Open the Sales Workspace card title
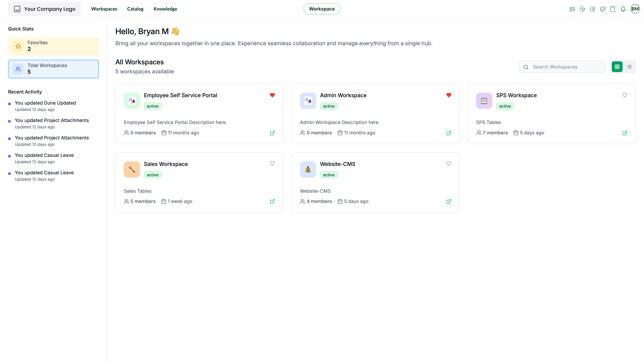The width and height of the screenshot is (644, 362). (x=166, y=164)
